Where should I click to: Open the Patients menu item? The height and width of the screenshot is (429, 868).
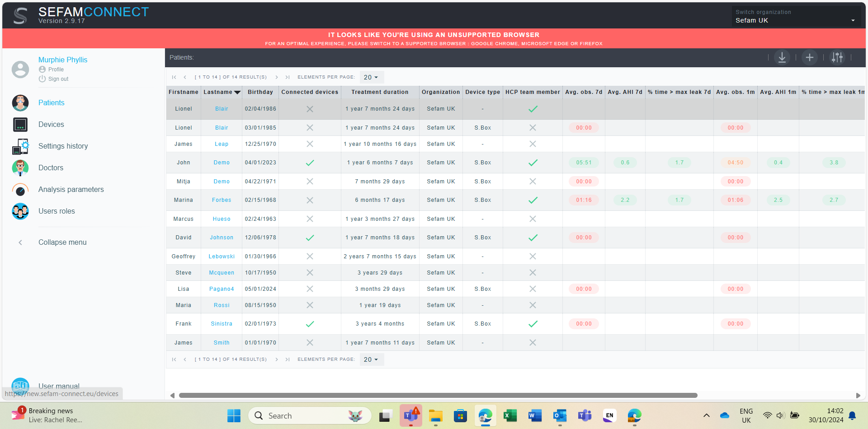pyautogui.click(x=51, y=103)
